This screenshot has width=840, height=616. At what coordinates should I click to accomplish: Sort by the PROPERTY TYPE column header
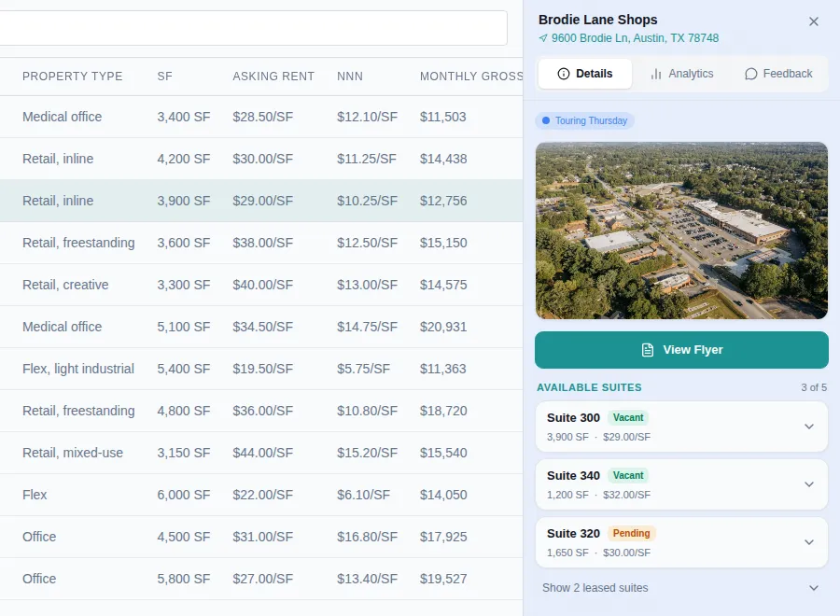(x=72, y=76)
